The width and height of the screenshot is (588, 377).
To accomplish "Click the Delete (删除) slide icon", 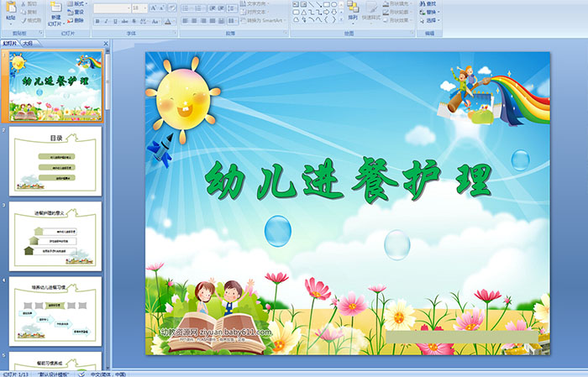I will (x=71, y=20).
